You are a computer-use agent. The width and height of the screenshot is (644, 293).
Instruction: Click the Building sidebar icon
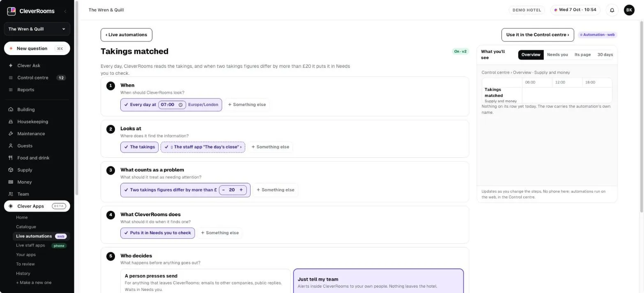pos(11,110)
